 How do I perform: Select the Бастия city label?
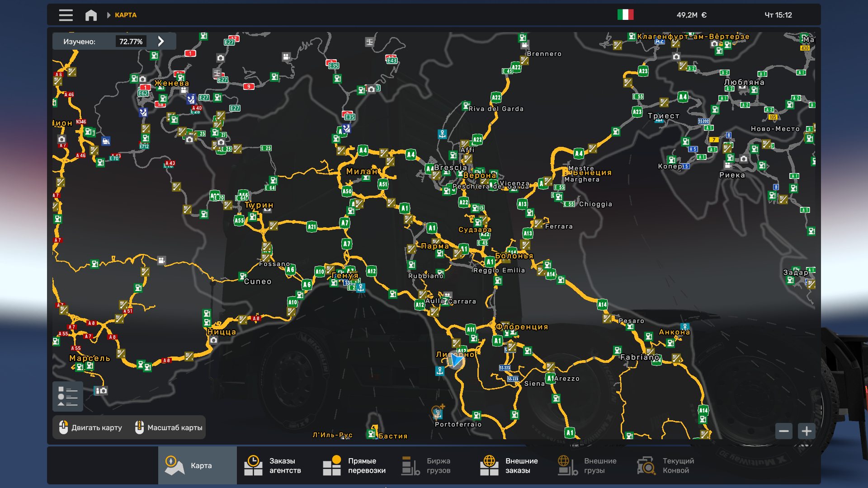[x=393, y=436]
